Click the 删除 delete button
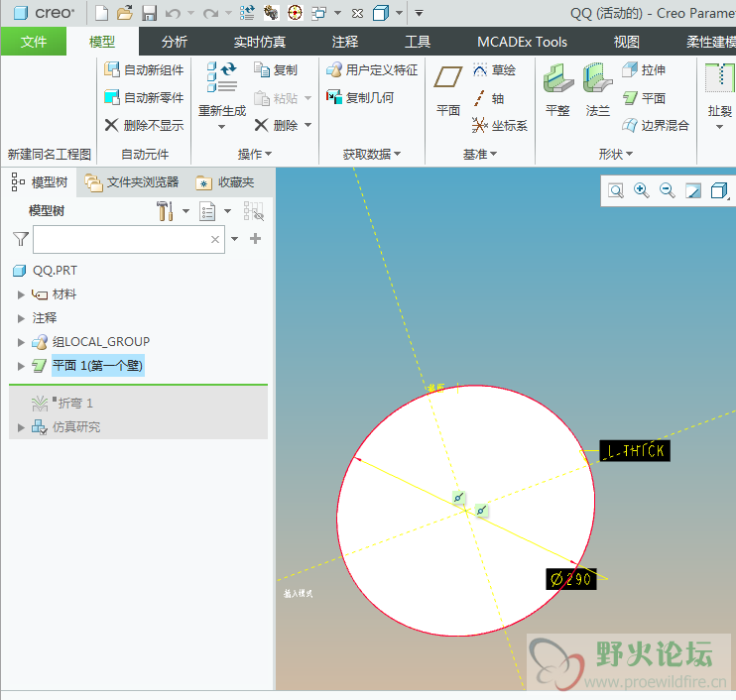The image size is (736, 700). 277,125
